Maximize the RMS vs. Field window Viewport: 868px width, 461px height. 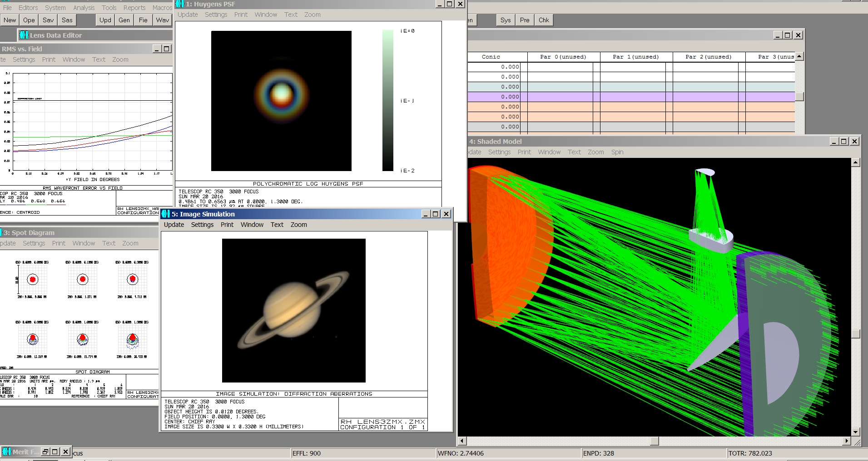point(166,49)
